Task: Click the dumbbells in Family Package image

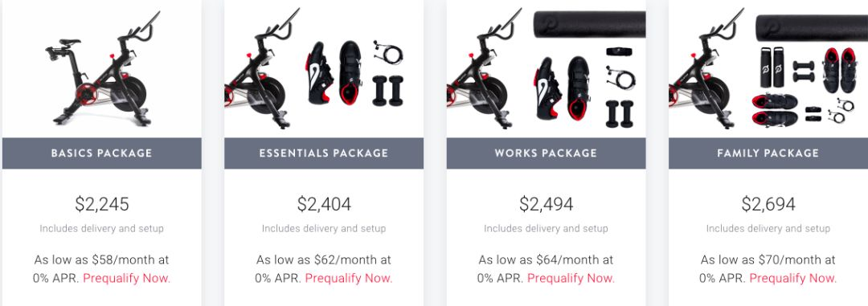Action: (x=803, y=71)
